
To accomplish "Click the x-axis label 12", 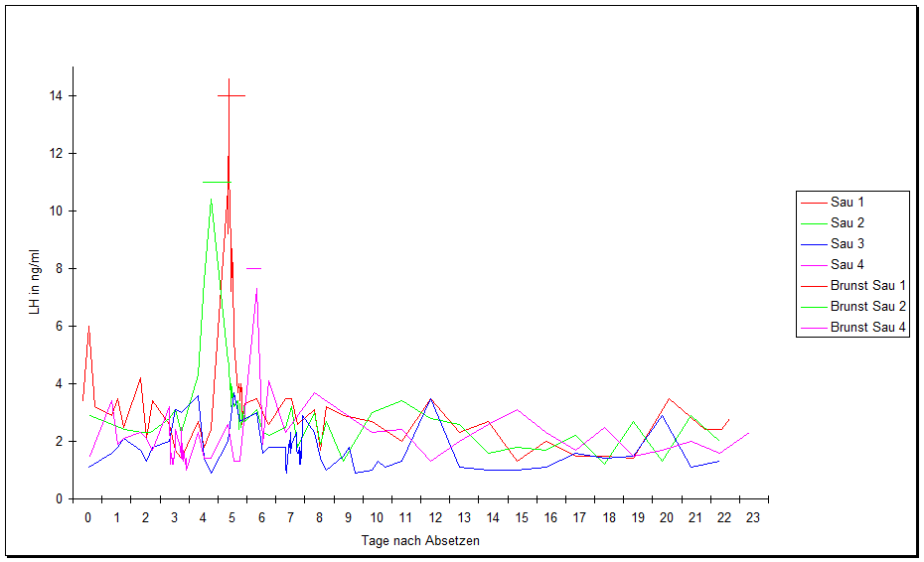I will (x=435, y=518).
